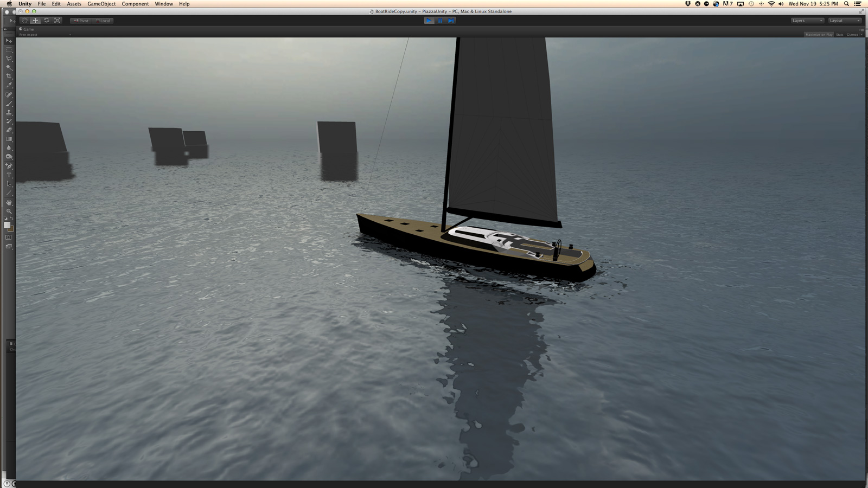Open the Free Aspect dropdown
Screen dimensions: 868x488
(x=45, y=35)
